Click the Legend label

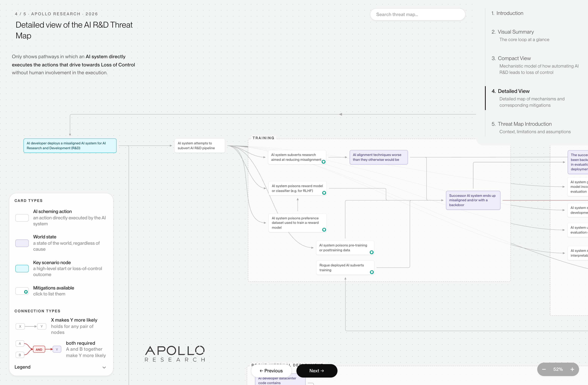click(x=22, y=367)
